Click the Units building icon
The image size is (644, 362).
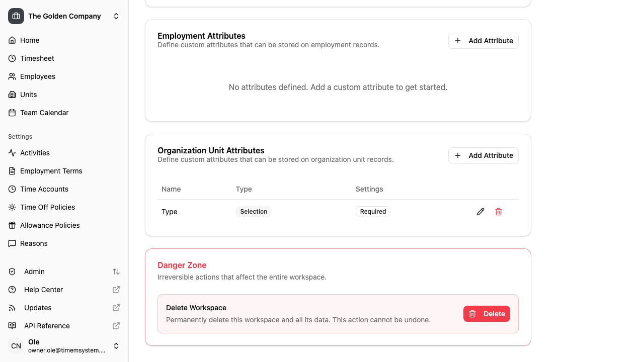[12, 95]
